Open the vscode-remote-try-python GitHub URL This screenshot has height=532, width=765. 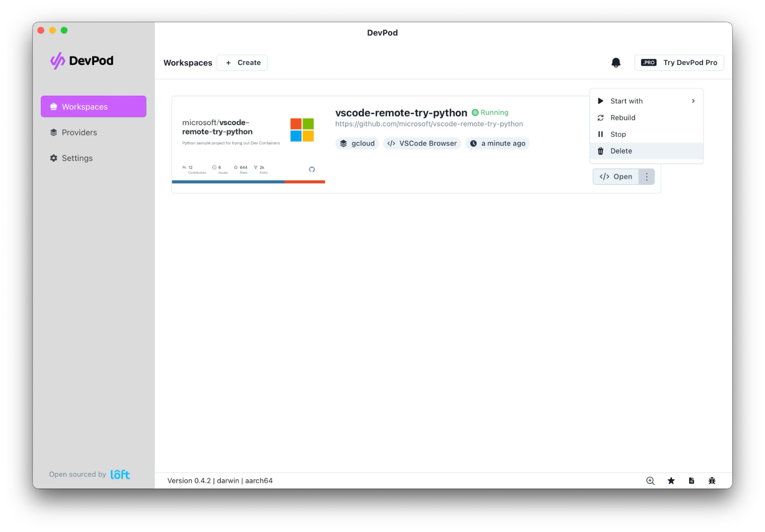(429, 124)
